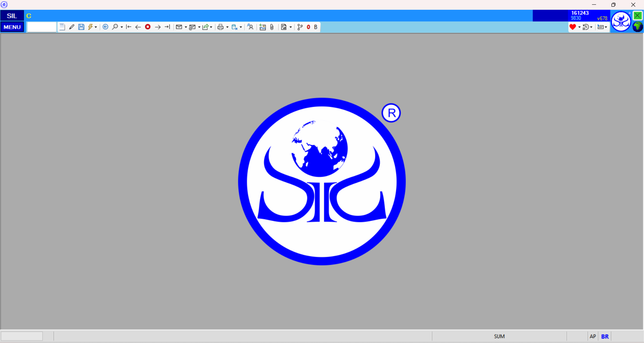Viewport: 644px width, 343px height.
Task: Click the app icon in title bar
Action: coord(4,5)
